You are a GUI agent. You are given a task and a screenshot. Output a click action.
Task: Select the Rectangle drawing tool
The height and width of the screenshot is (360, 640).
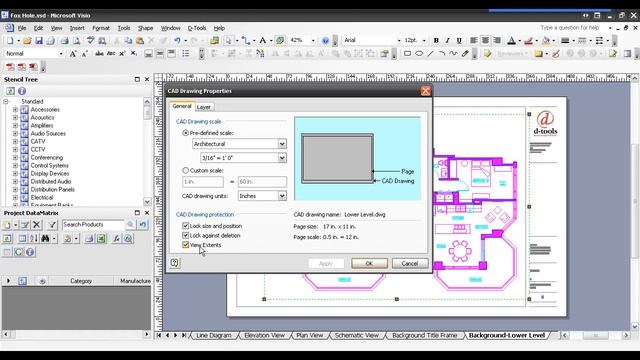407,53
